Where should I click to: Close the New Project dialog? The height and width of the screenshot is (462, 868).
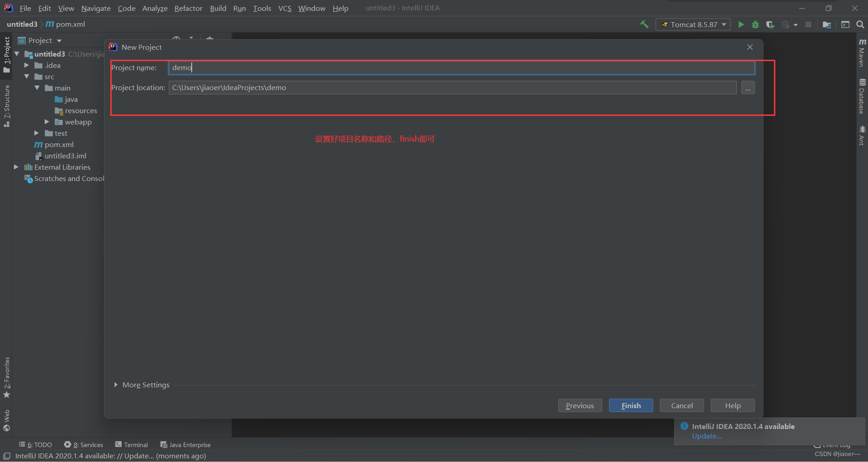pyautogui.click(x=750, y=47)
